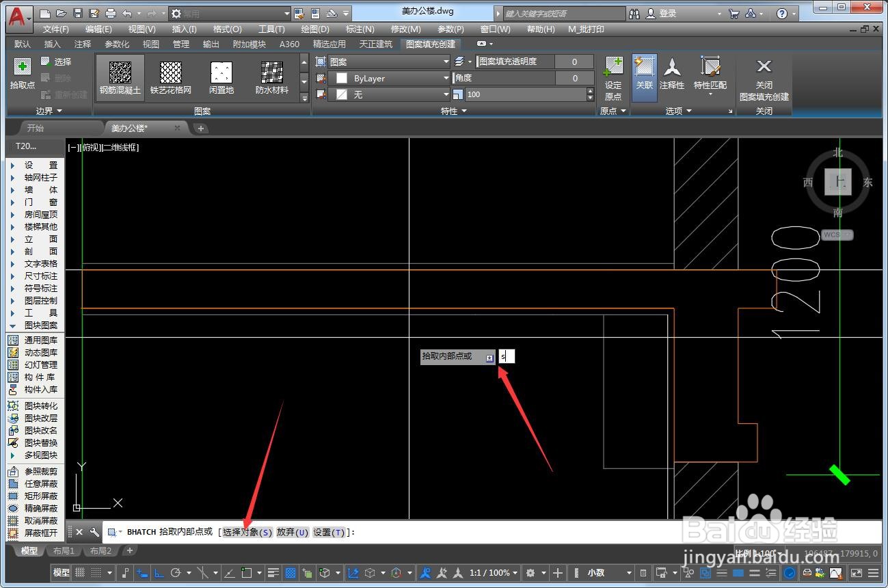The height and width of the screenshot is (588, 888).
Task: Open the 绘图(D) menu
Action: tap(315, 29)
